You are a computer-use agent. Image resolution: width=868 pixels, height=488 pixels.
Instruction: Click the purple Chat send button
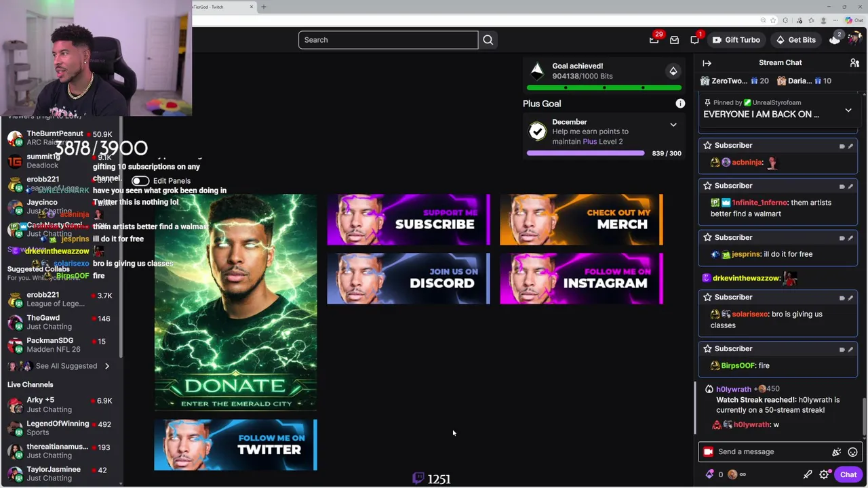click(848, 474)
